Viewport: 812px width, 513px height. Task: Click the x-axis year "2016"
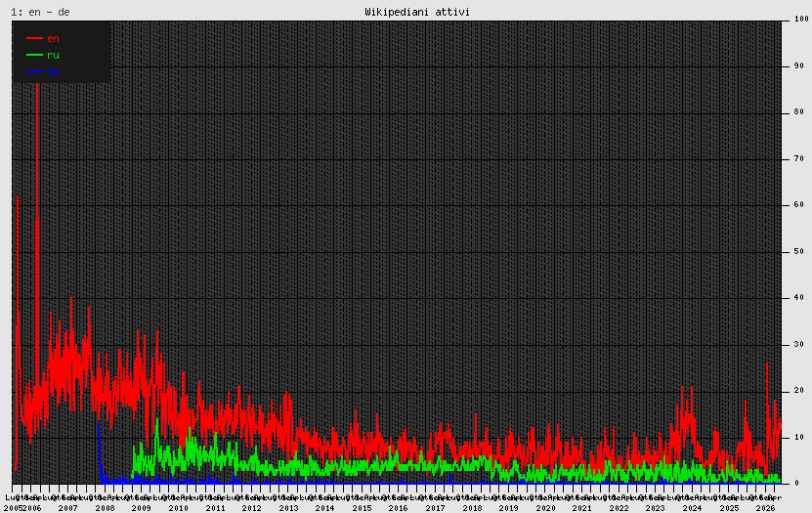point(399,508)
